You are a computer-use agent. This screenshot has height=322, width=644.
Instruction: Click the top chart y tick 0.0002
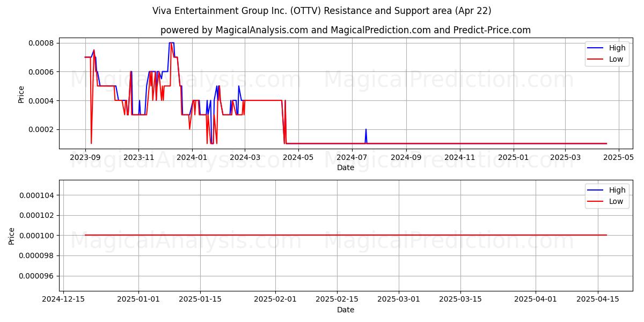point(41,129)
